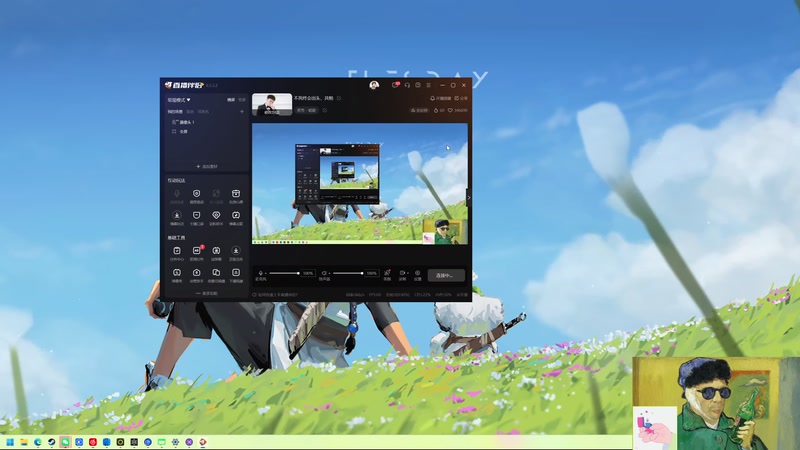Image resolution: width=800 pixels, height=450 pixels.
Task: Open the star-in-circle interactive tool
Action: [177, 217]
